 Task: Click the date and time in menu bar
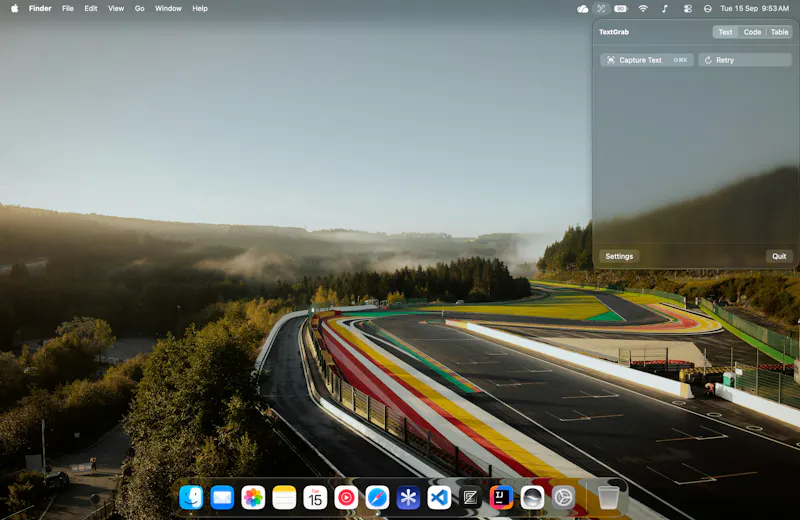(x=755, y=9)
